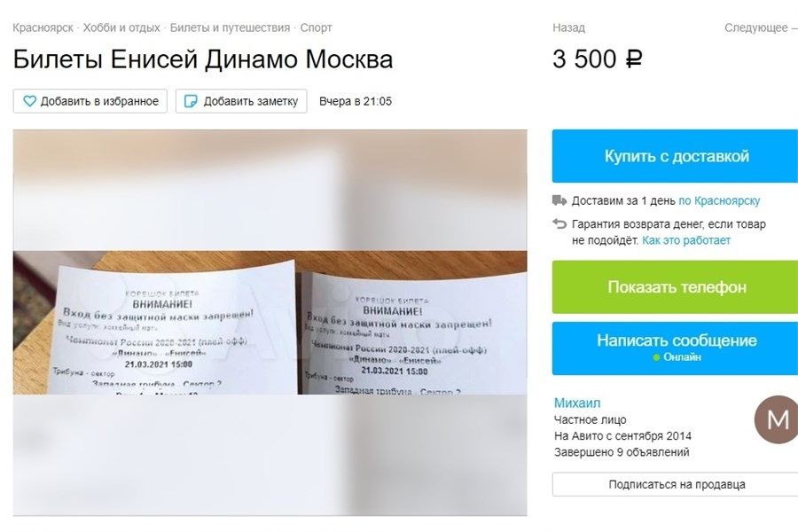Viewport: 798px width, 532px height.
Task: Click the money-back return arrow icon
Action: point(559,224)
